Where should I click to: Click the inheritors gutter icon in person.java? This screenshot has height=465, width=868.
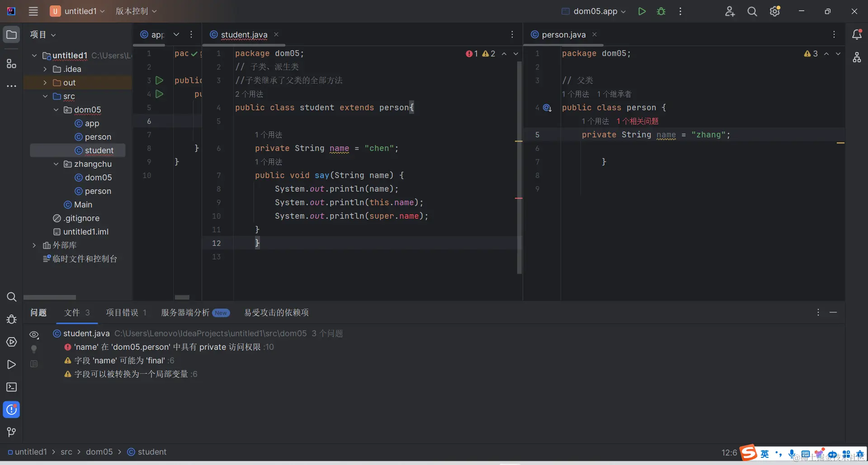547,108
